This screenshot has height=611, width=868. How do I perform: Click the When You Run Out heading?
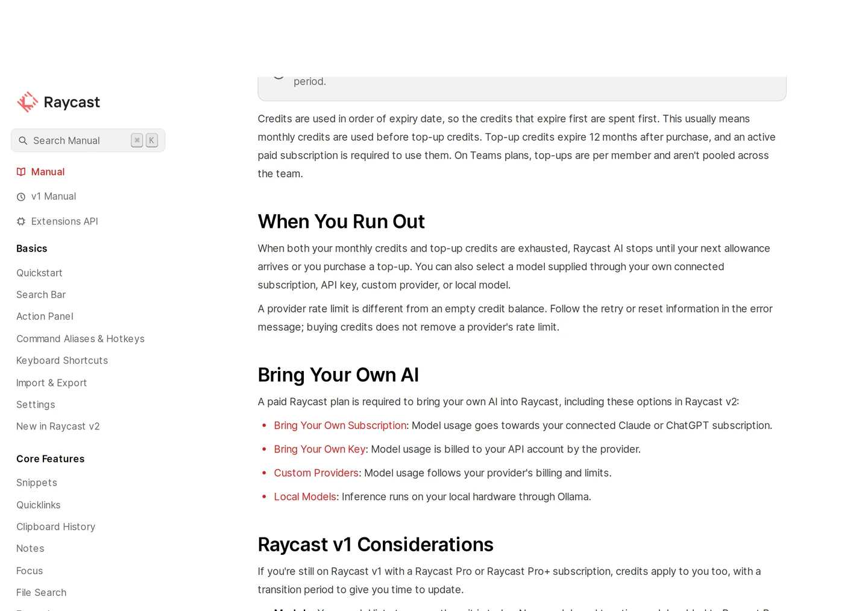341,221
